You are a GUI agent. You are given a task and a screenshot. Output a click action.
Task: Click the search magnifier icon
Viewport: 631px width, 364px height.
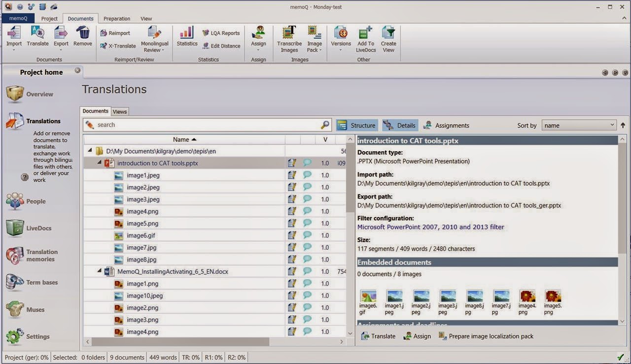coord(325,125)
